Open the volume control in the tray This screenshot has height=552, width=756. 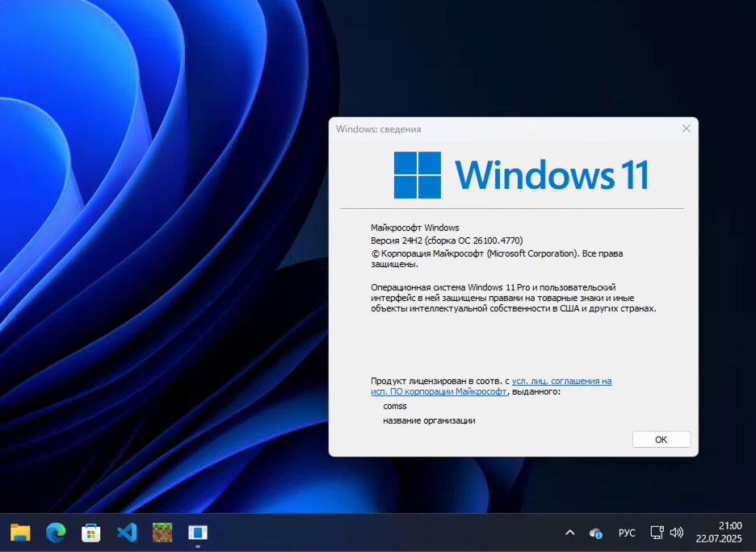pyautogui.click(x=676, y=532)
